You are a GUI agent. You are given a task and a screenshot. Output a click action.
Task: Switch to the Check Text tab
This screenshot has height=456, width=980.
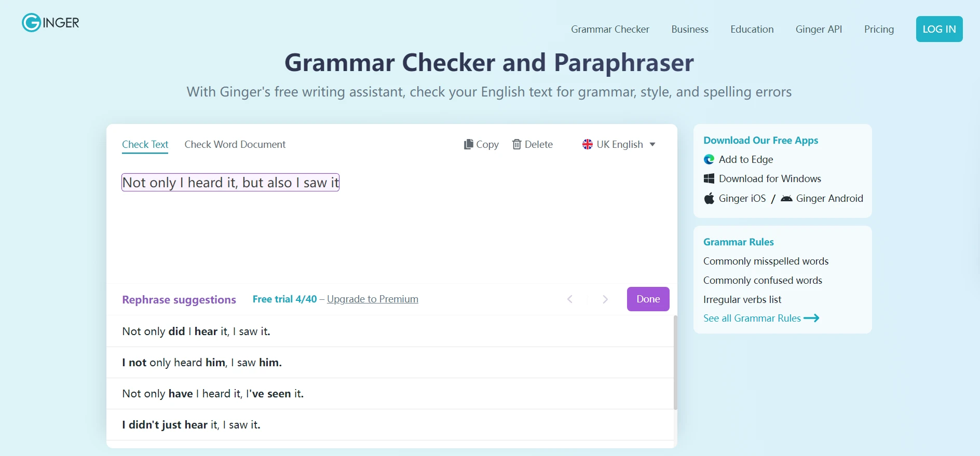(145, 145)
